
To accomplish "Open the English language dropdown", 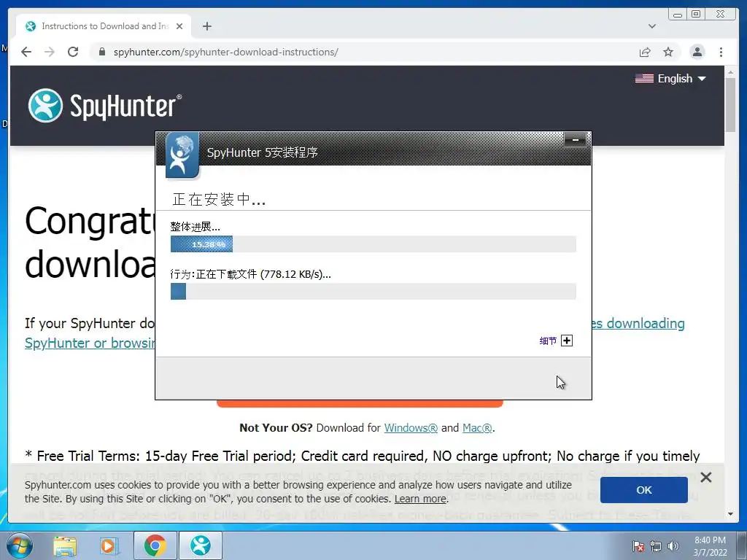I will (x=670, y=79).
